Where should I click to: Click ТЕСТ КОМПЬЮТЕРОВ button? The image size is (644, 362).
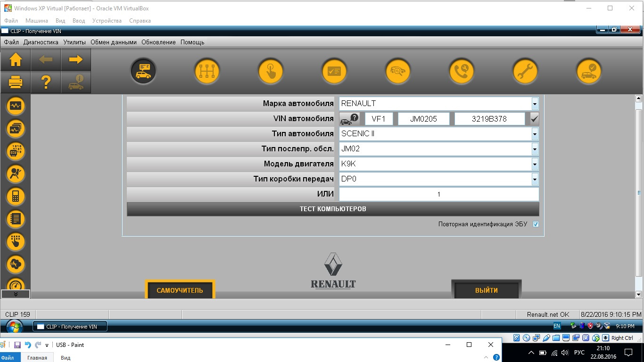(x=333, y=209)
